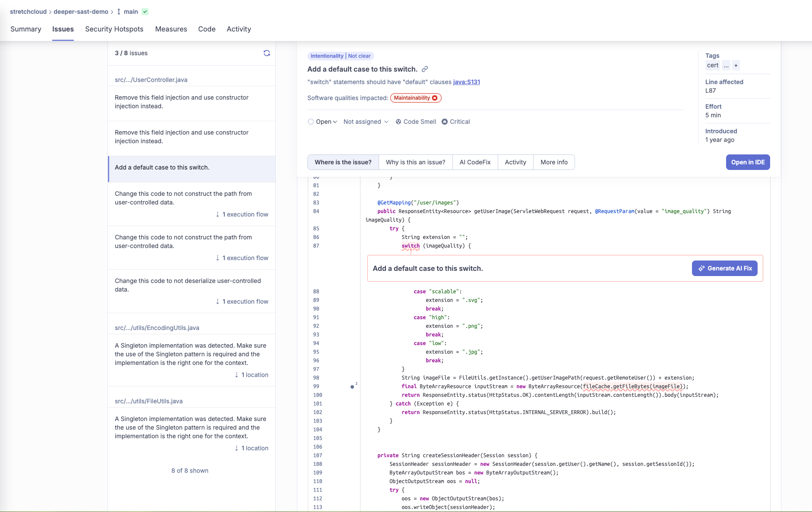
Task: Click the Critical severity icon
Action: (445, 122)
